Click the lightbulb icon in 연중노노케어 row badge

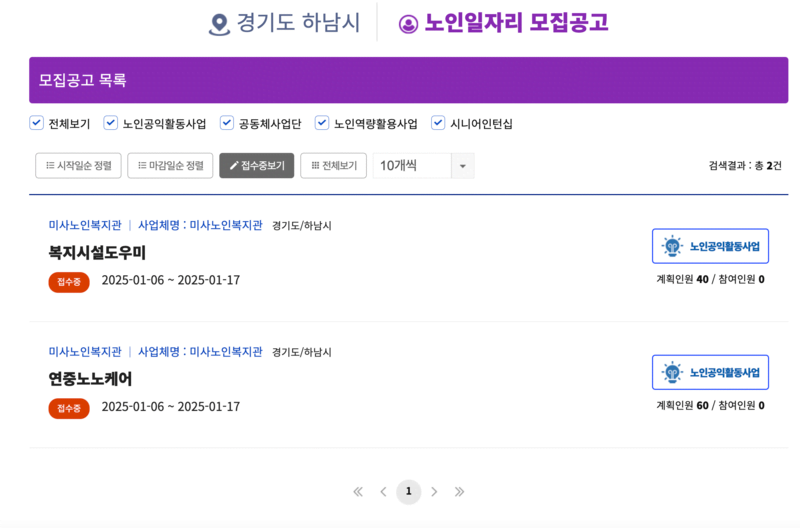click(672, 372)
